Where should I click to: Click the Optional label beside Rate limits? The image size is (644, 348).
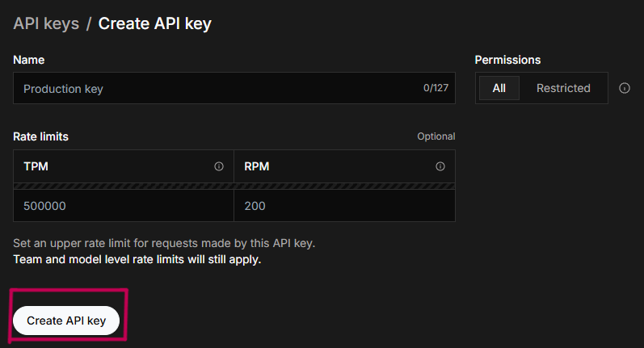point(436,136)
